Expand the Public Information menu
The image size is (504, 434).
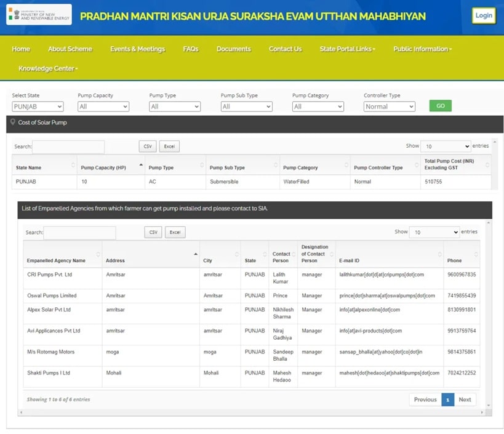(423, 49)
